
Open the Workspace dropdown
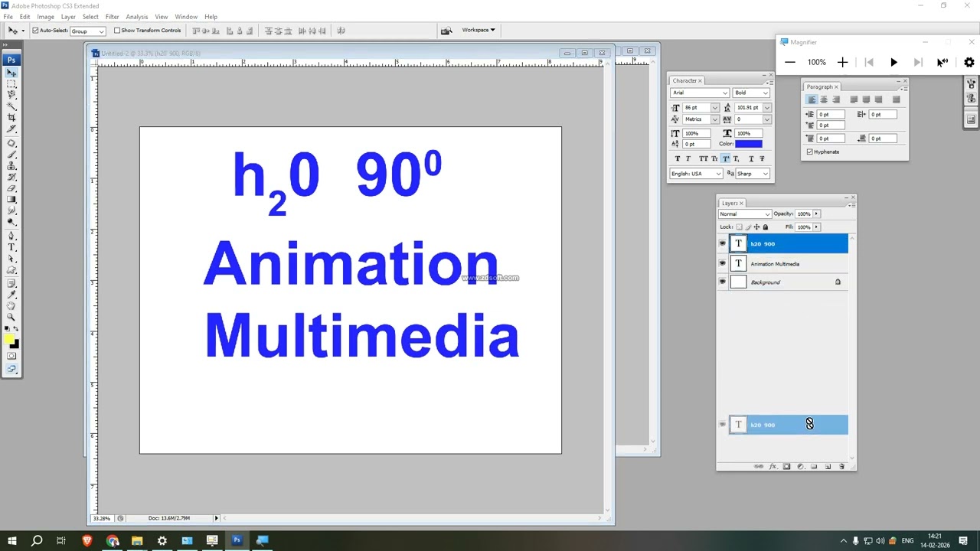pos(479,30)
